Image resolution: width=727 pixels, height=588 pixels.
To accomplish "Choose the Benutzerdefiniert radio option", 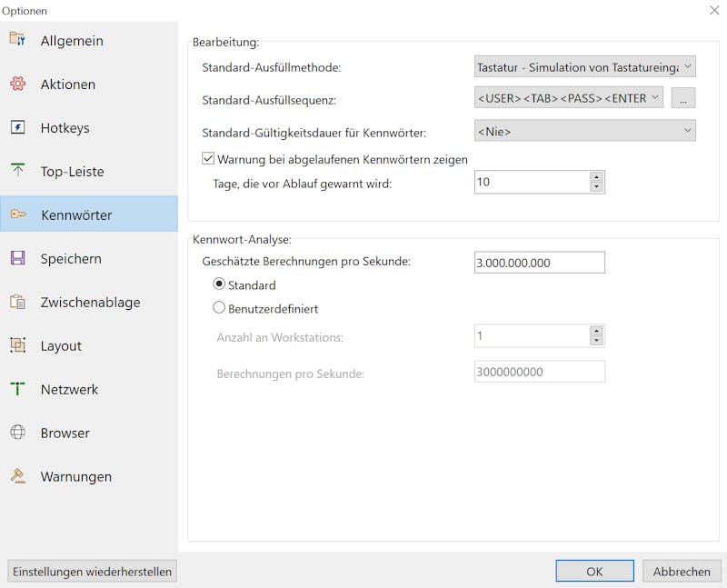I will coord(219,307).
